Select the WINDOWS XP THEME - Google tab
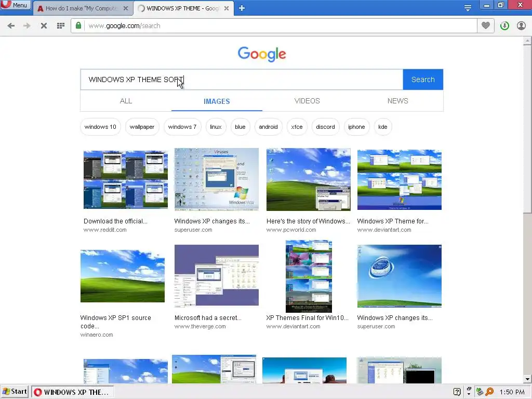The width and height of the screenshot is (532, 399). pos(183,8)
